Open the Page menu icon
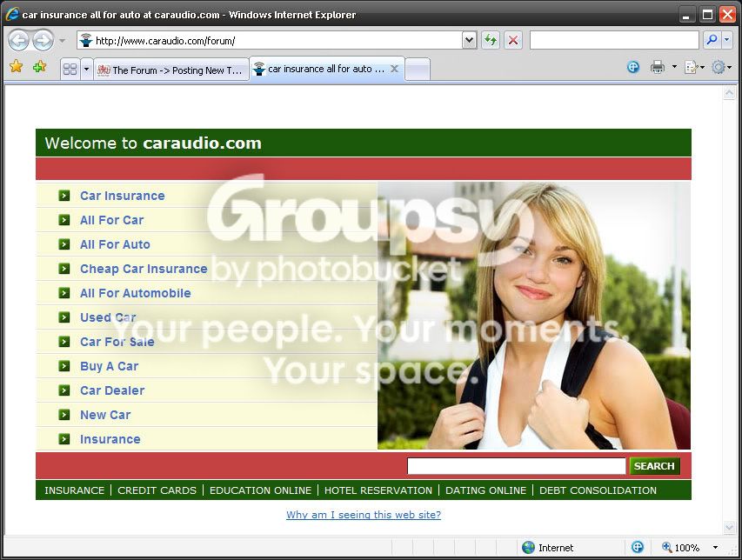The height and width of the screenshot is (560, 742). pos(692,68)
